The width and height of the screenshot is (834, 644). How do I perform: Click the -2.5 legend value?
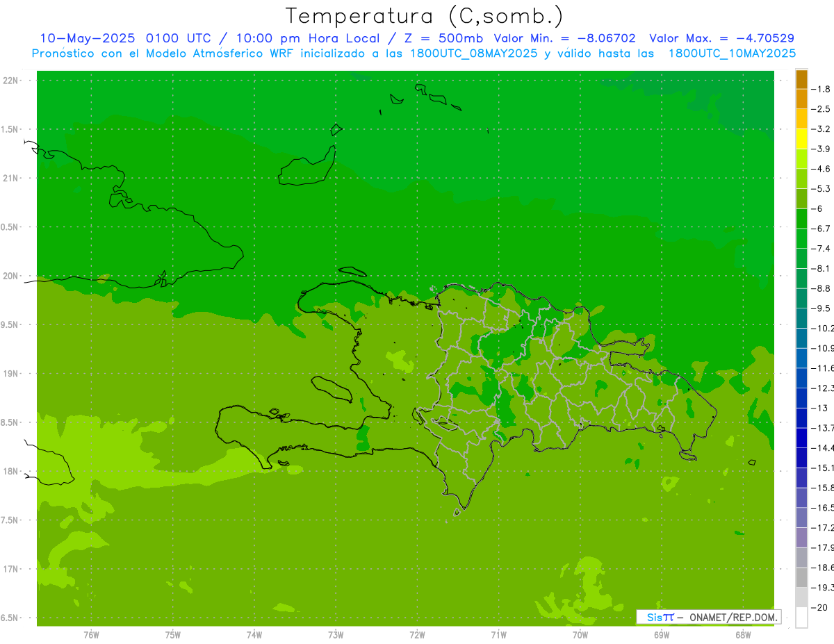pos(822,109)
